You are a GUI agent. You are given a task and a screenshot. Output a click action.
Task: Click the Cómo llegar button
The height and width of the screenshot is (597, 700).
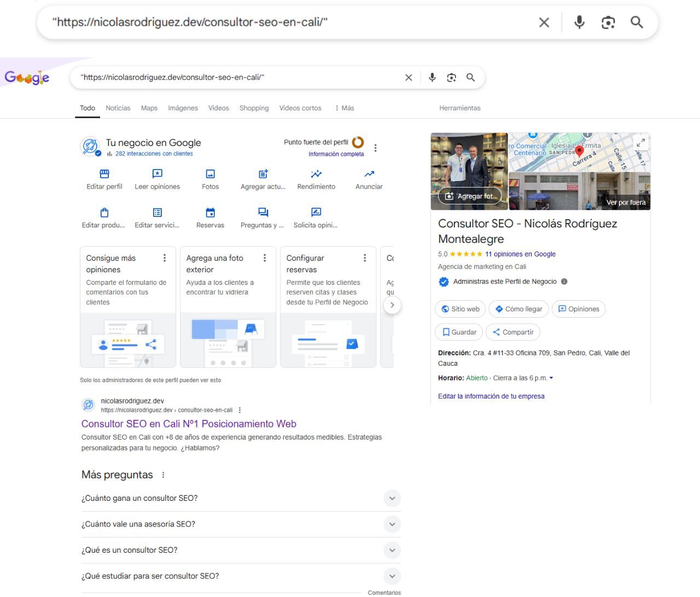click(518, 309)
